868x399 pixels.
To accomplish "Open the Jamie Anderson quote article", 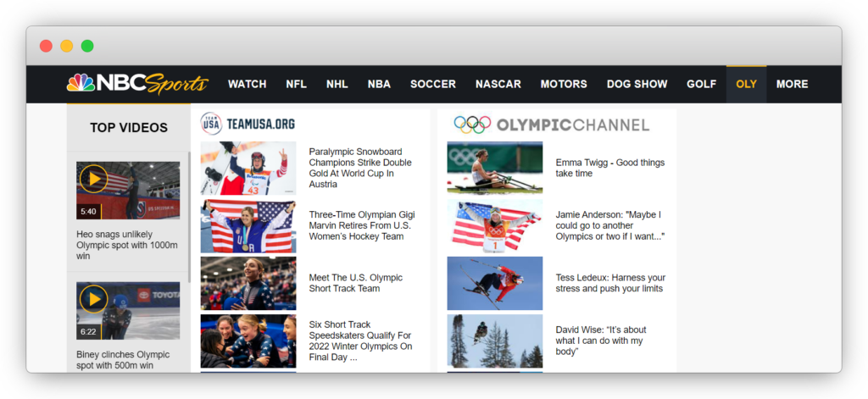I will pos(610,225).
